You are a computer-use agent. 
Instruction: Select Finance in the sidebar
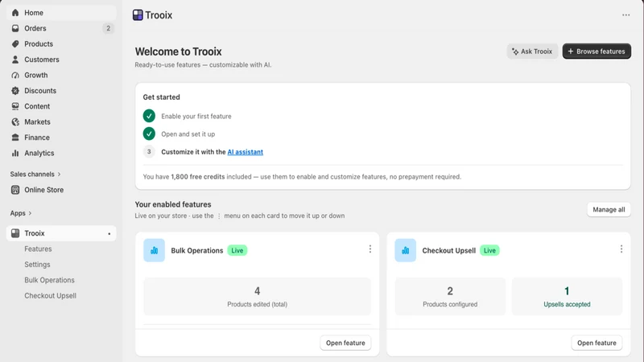tap(61, 138)
